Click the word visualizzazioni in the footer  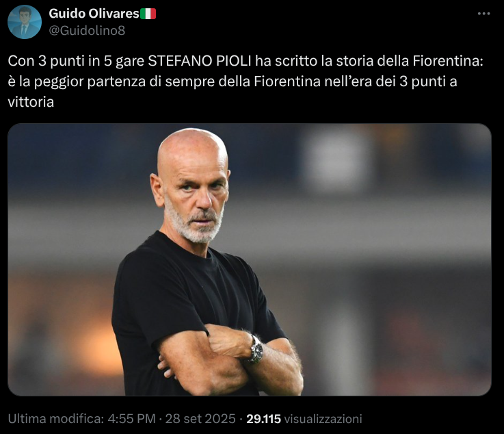[x=323, y=418]
